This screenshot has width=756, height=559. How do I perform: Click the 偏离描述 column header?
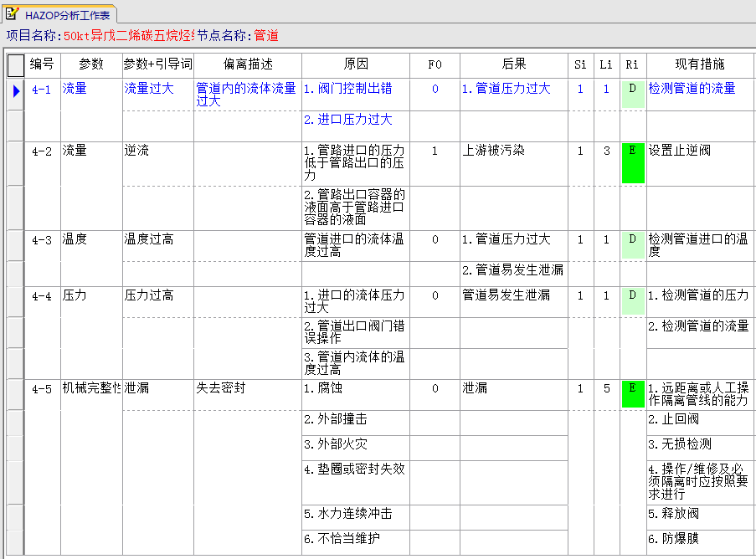[248, 64]
